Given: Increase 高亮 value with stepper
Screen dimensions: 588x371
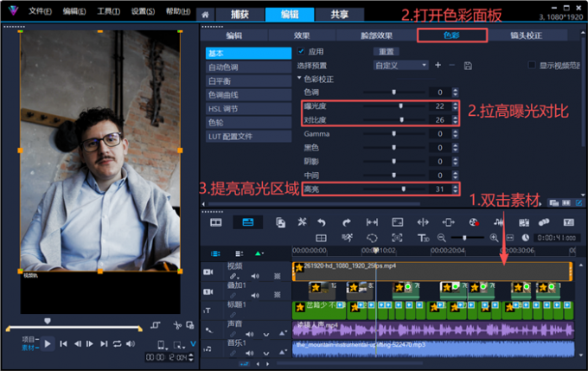Looking at the screenshot, I should tap(455, 187).
